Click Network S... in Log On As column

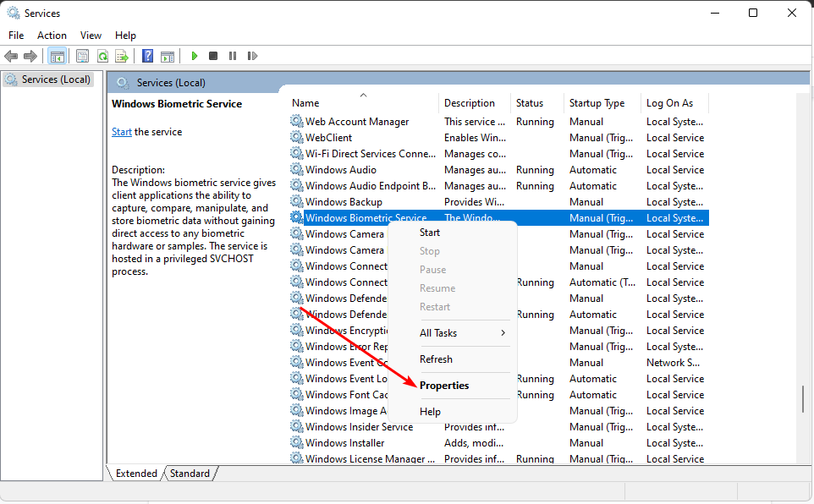[x=673, y=362]
